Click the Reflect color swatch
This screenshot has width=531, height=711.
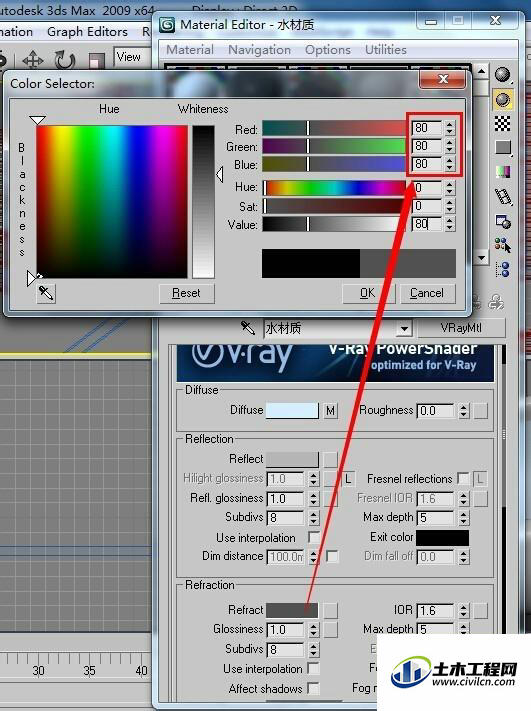(x=292, y=459)
